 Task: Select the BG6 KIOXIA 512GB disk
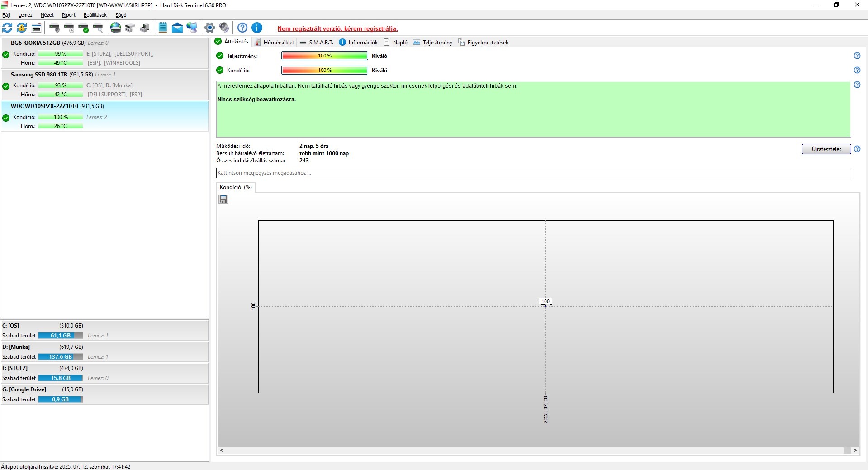(104, 53)
